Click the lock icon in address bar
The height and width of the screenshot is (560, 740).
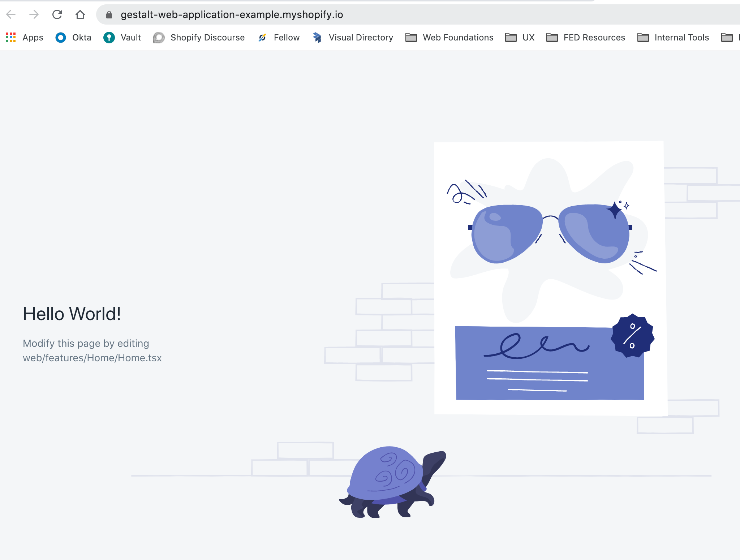coord(109,15)
